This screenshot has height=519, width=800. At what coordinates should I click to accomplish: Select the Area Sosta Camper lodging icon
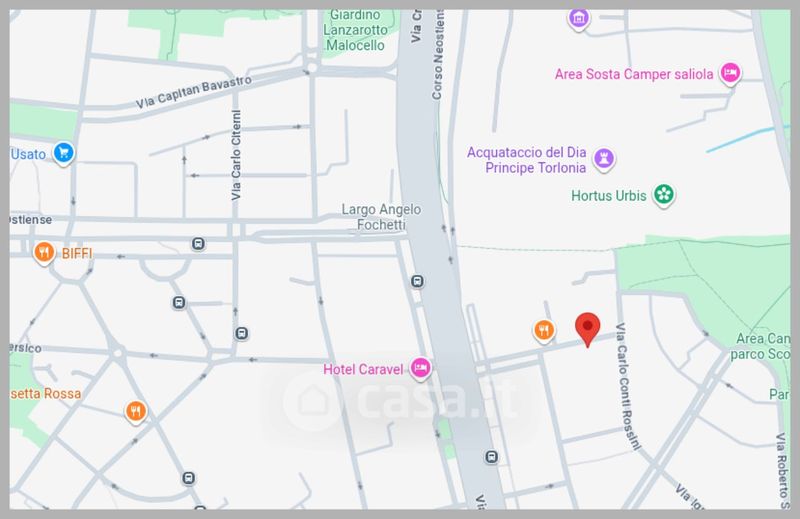730,72
